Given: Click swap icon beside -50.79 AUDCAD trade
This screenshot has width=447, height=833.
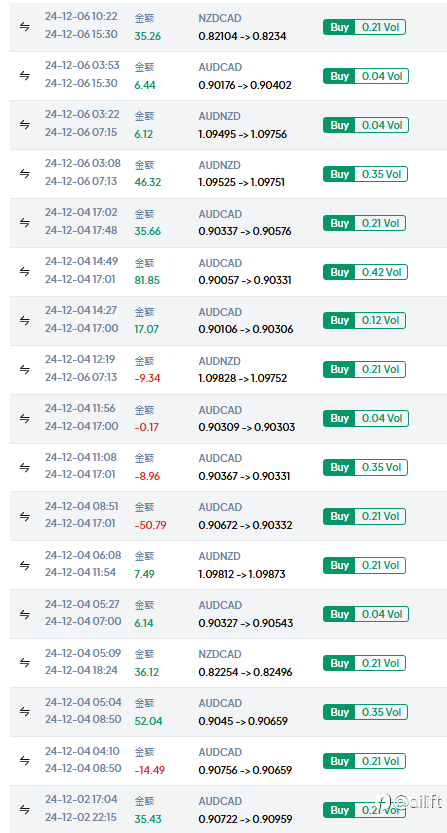Looking at the screenshot, I should [x=24, y=516].
